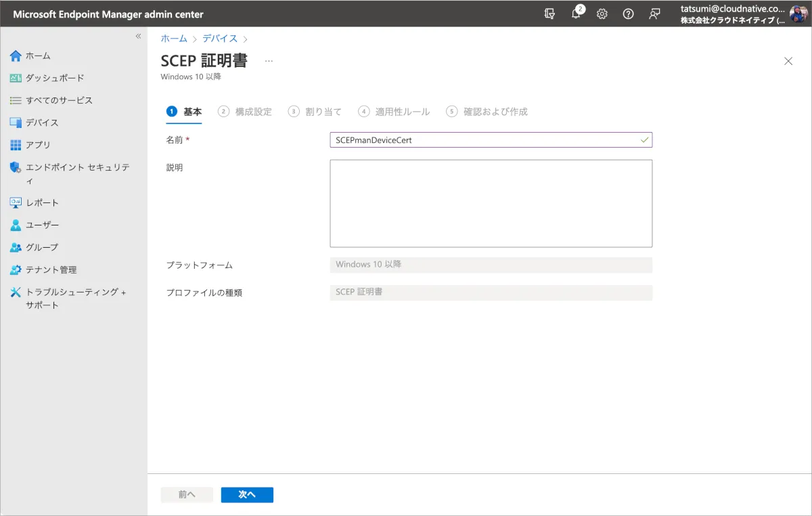Open ダッシュボード from the sidebar
This screenshot has height=516, width=812.
pyautogui.click(x=54, y=78)
